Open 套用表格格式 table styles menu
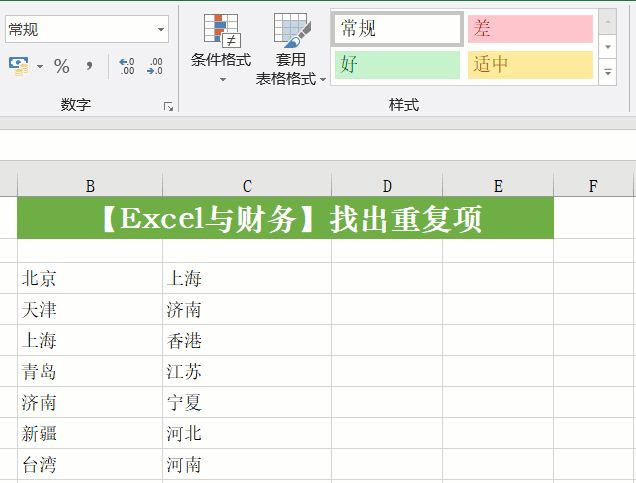This screenshot has height=483, width=636. [290, 49]
